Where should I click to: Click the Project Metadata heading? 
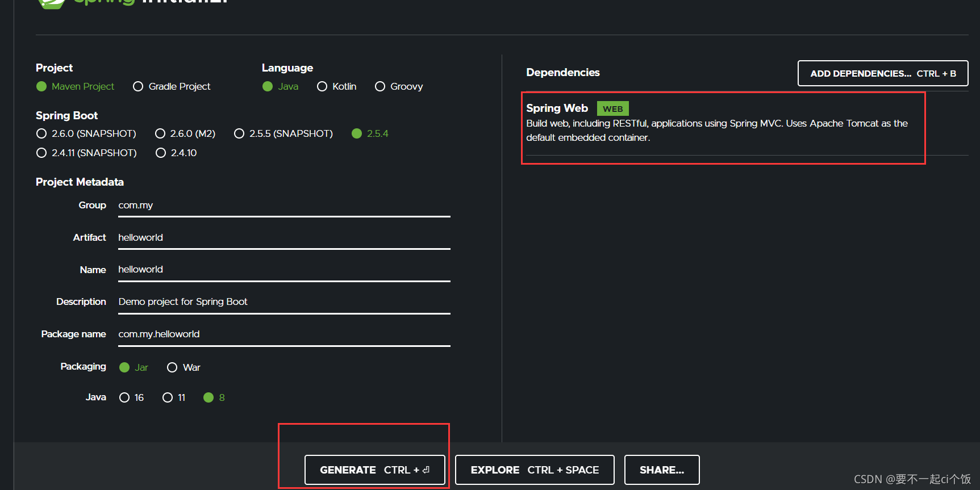(x=80, y=182)
